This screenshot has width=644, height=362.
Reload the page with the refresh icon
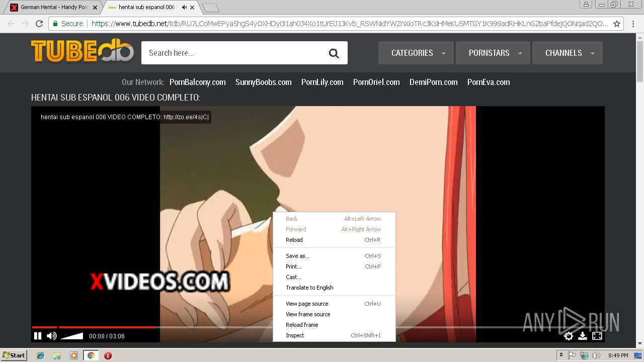click(39, 24)
